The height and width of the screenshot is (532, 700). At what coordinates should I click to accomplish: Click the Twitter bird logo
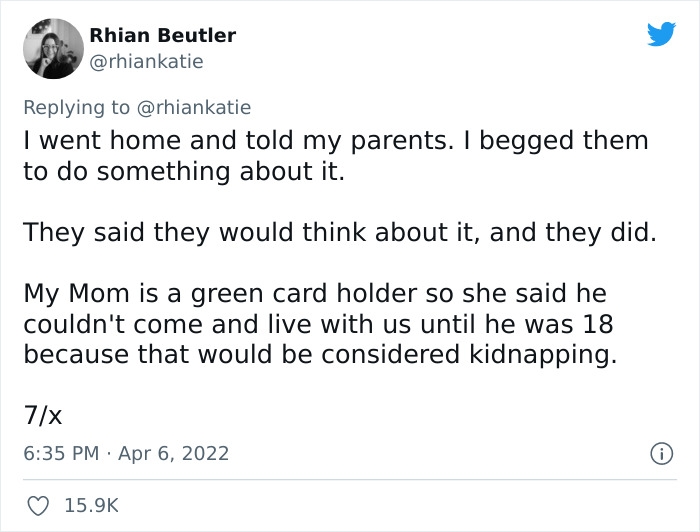pos(661,34)
